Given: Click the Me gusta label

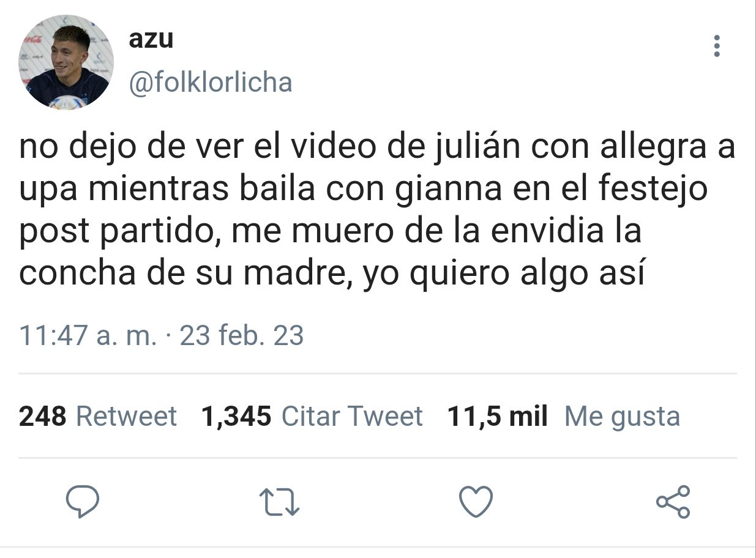Looking at the screenshot, I should (622, 417).
